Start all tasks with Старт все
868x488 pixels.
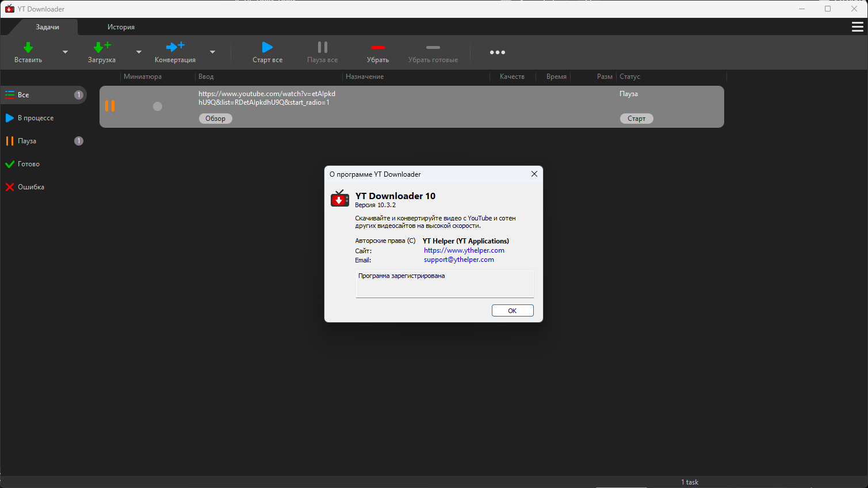[x=267, y=52]
